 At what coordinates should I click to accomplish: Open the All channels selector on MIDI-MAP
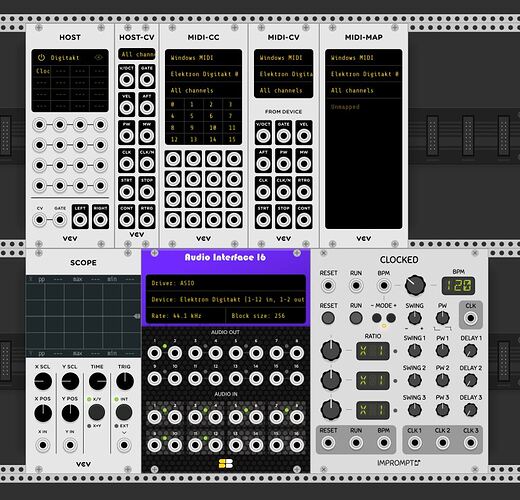364,90
